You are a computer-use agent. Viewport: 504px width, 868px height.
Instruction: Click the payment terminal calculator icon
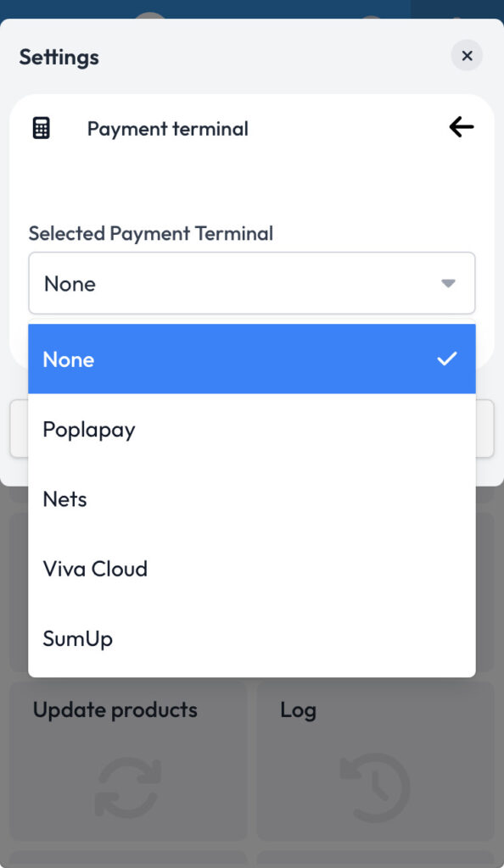[41, 128]
